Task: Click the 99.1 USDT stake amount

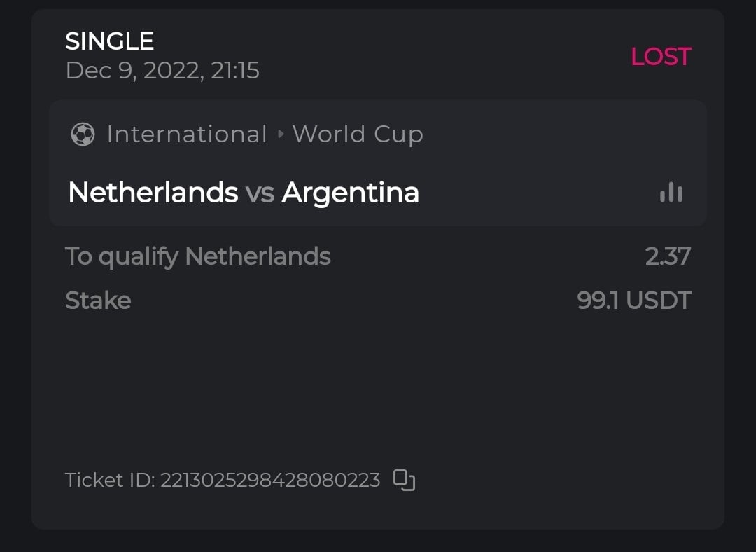Action: coord(633,301)
